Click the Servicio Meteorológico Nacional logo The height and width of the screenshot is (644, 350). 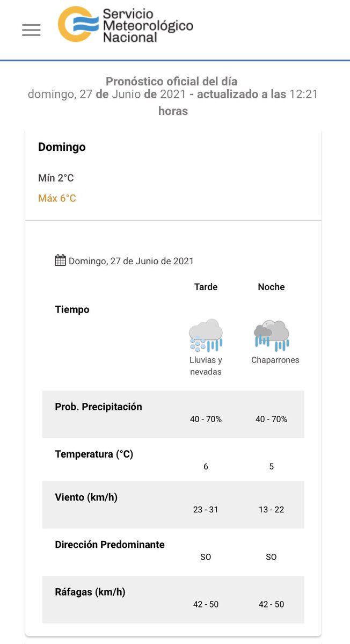[126, 25]
